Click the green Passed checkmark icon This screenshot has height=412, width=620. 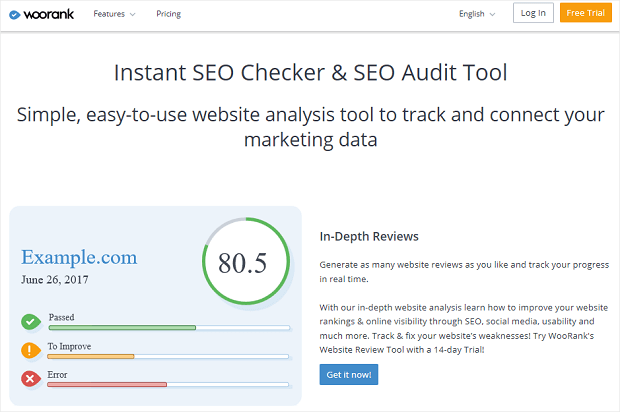pyautogui.click(x=31, y=321)
